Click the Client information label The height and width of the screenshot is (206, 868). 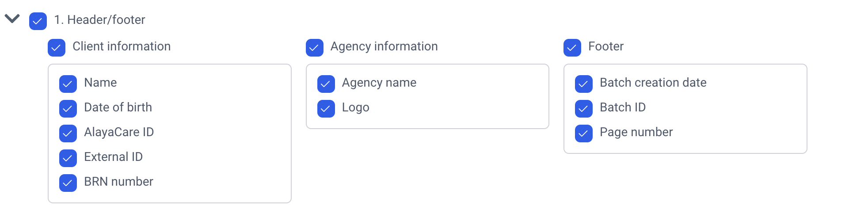pos(122,46)
